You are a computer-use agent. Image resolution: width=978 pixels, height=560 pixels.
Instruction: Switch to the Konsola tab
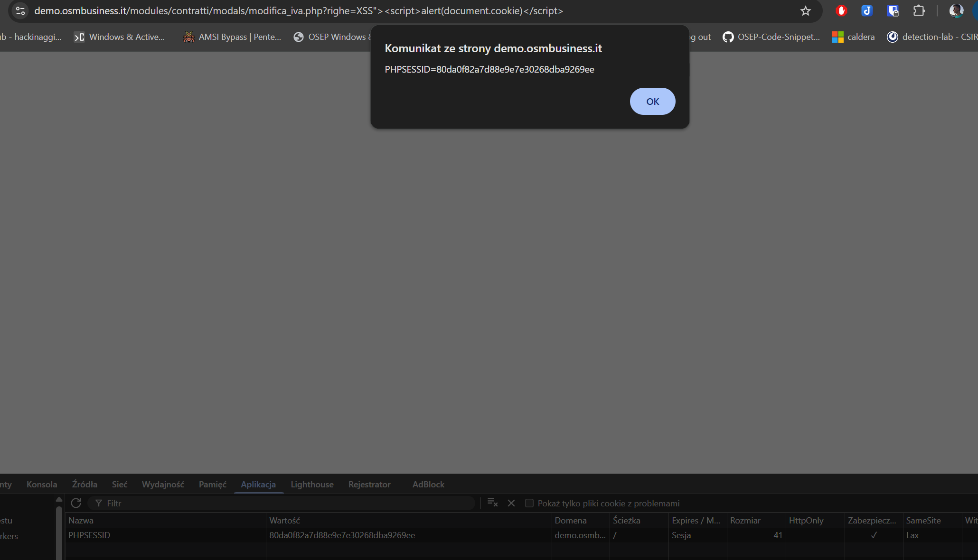[x=42, y=485]
